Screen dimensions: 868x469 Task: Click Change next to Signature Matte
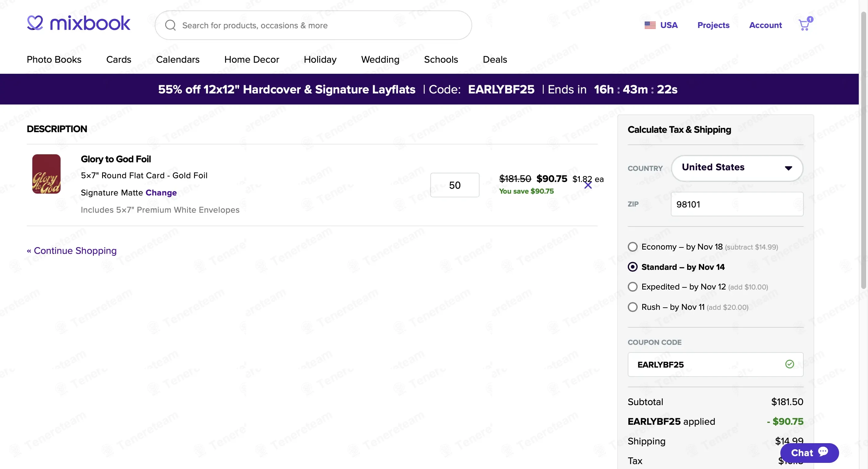click(x=161, y=193)
